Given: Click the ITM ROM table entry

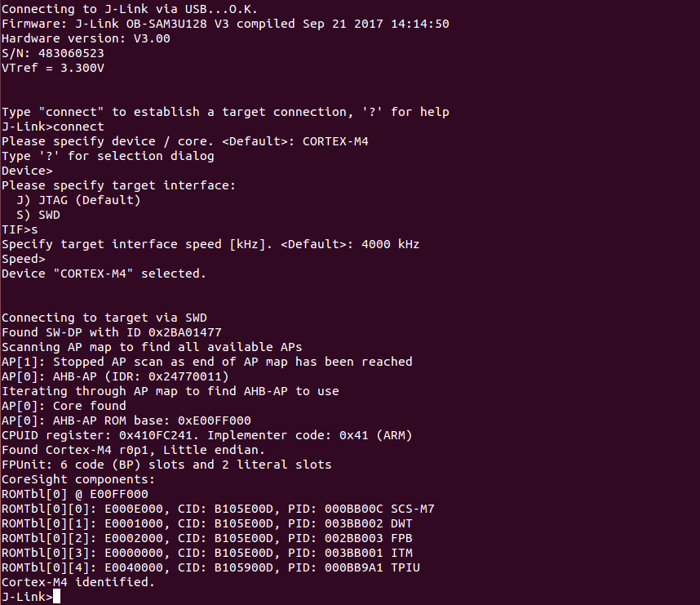Looking at the screenshot, I should coord(207,554).
